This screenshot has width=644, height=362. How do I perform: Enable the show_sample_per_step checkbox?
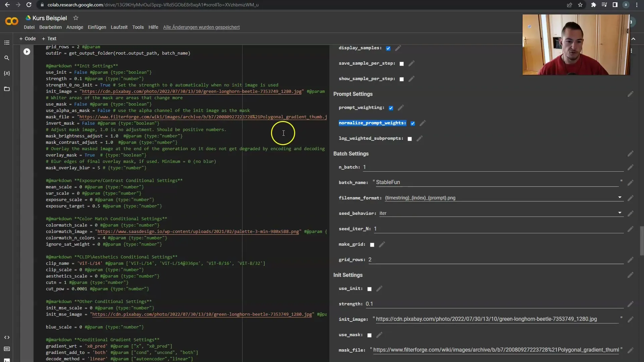click(x=401, y=79)
